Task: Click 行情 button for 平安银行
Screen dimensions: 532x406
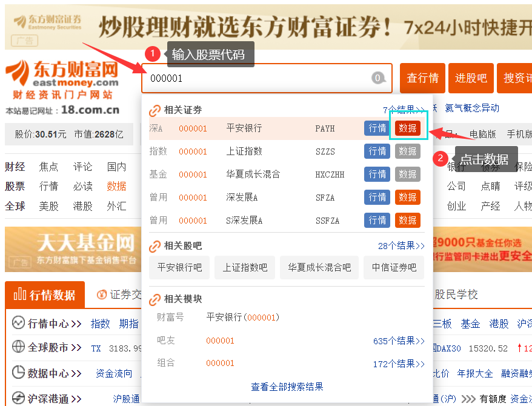Action: pos(377,128)
